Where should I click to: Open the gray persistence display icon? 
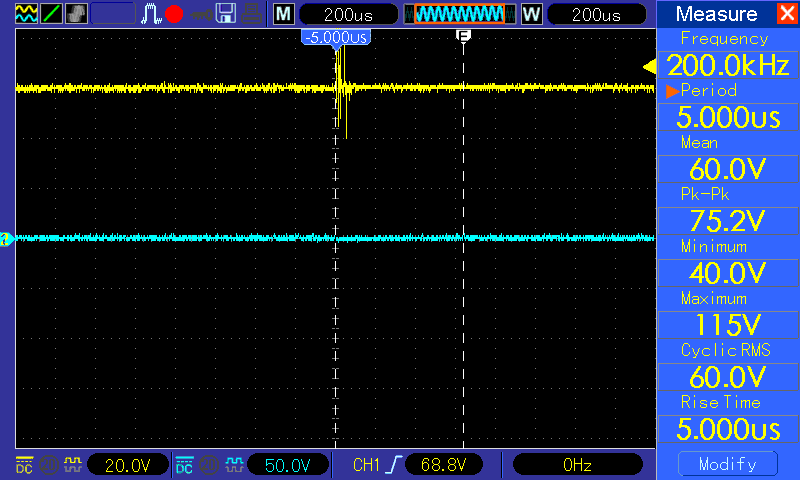76,14
